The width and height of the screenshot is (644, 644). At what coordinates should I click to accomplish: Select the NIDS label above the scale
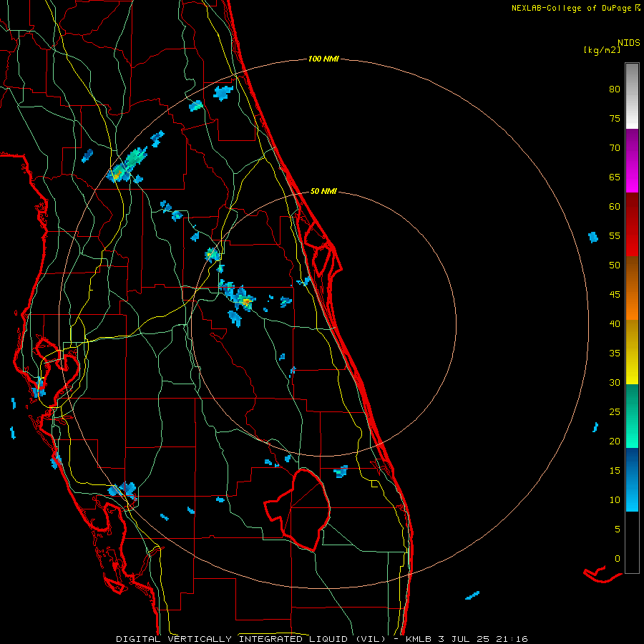click(x=628, y=43)
